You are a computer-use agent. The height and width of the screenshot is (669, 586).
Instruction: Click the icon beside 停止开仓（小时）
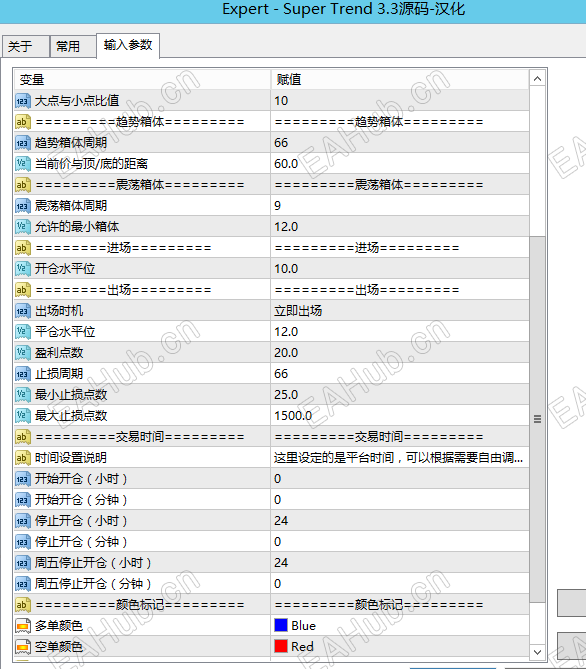coord(23,521)
